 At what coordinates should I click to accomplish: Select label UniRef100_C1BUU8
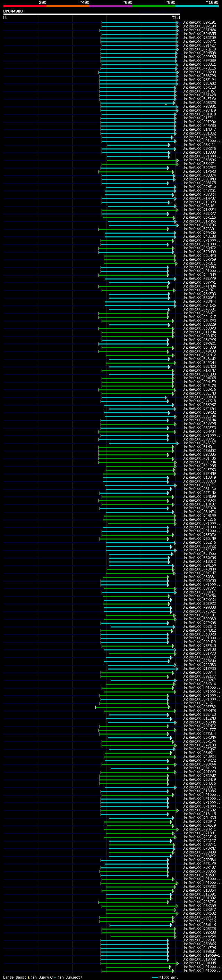point(199,153)
